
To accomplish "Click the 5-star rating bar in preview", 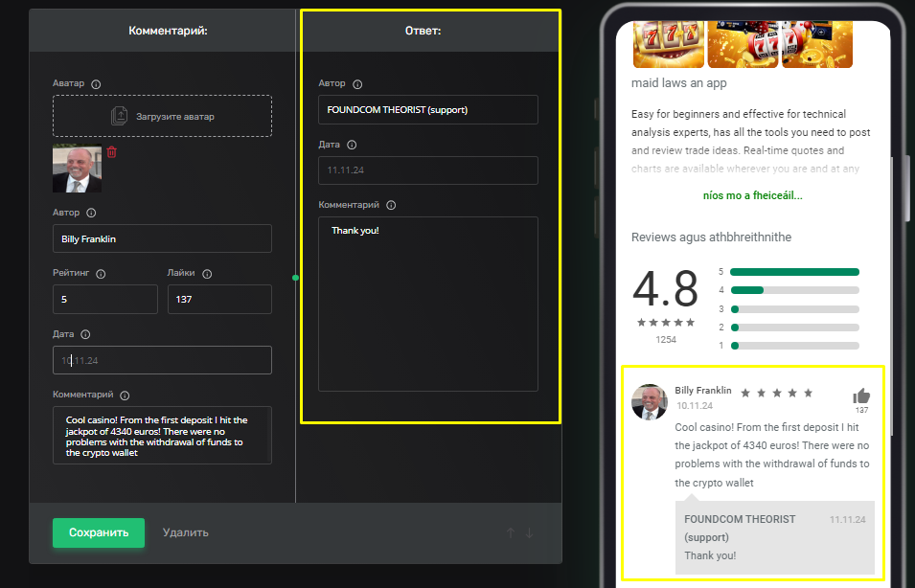I will 794,272.
